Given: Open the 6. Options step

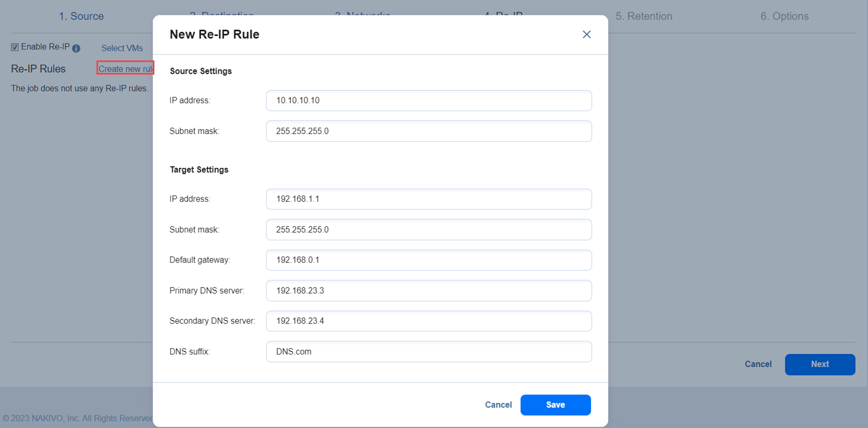Looking at the screenshot, I should (784, 16).
